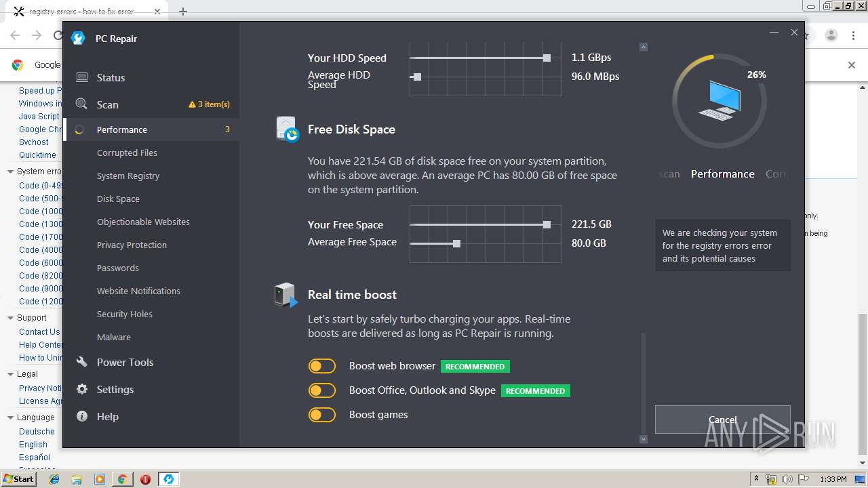Click the computer icon in progress ring

click(x=719, y=100)
